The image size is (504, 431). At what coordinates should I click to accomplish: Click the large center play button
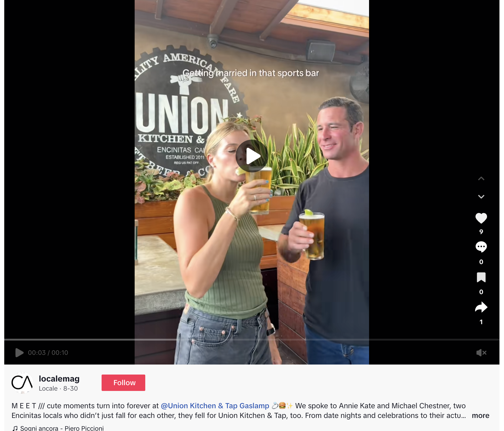(x=252, y=156)
